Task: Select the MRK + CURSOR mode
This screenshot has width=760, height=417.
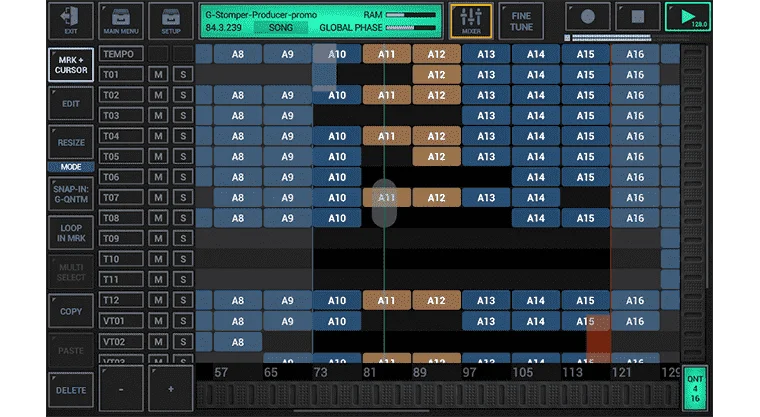Action: 71,64
